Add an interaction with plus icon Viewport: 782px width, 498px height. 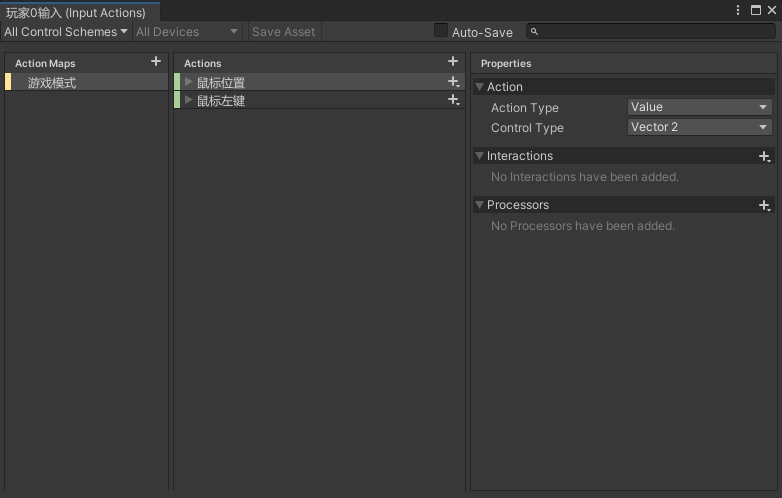click(764, 156)
